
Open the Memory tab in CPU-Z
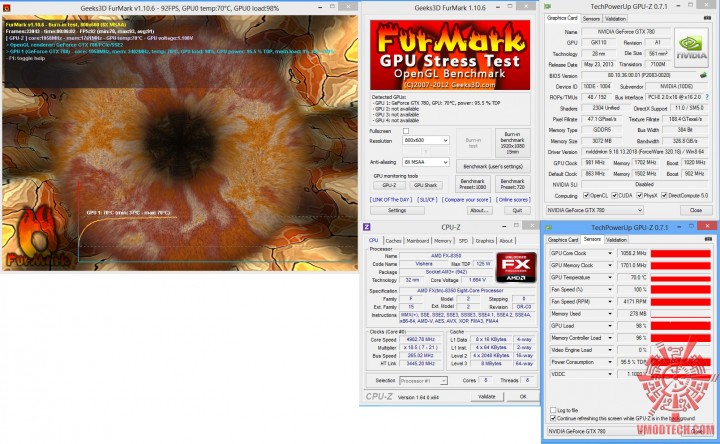(x=443, y=241)
